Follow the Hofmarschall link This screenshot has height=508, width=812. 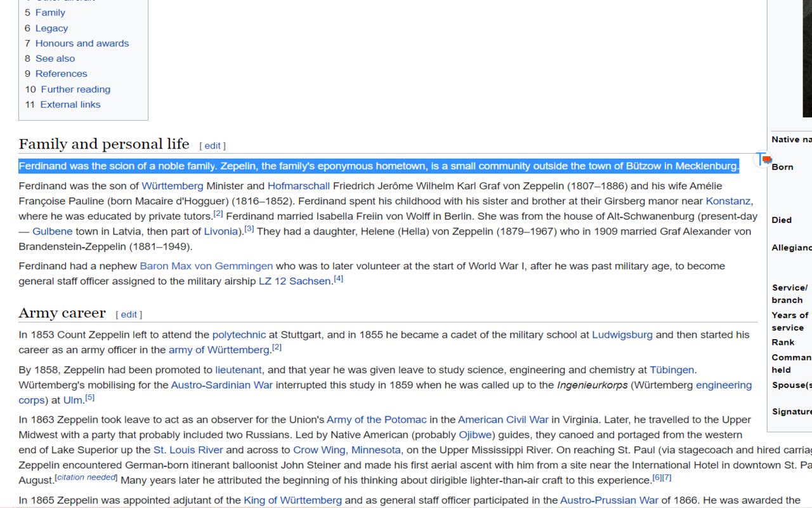(x=298, y=186)
